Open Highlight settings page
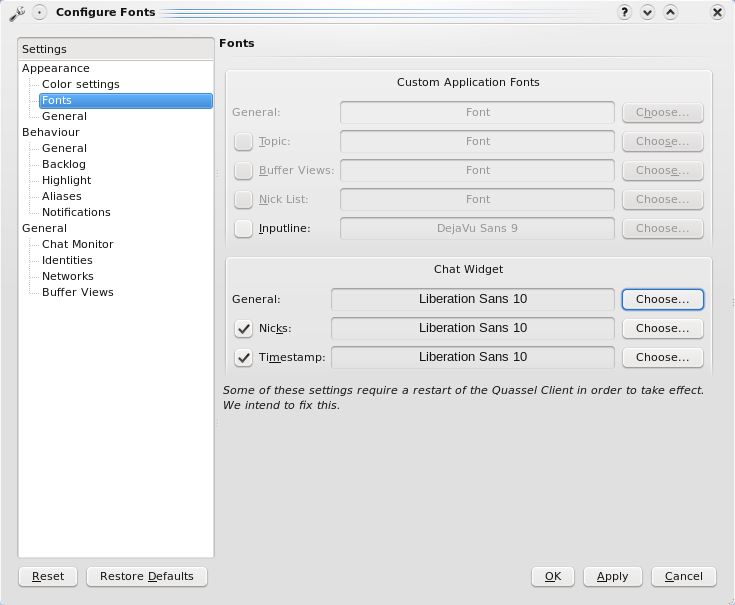The width and height of the screenshot is (735, 605). coord(67,180)
